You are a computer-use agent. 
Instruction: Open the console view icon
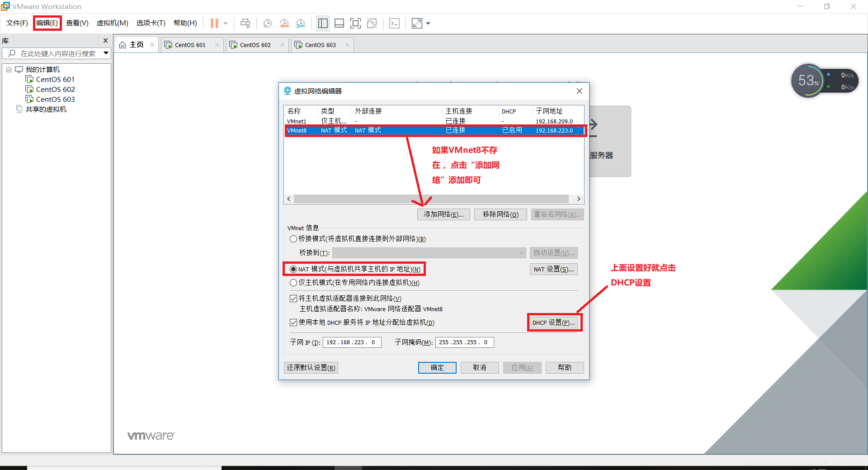[394, 23]
